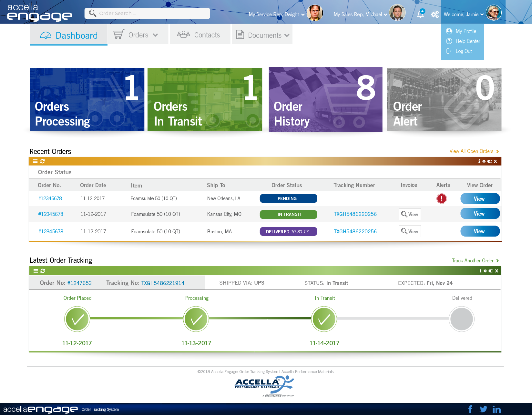Click the IN TRANSIT status badge

point(289,214)
